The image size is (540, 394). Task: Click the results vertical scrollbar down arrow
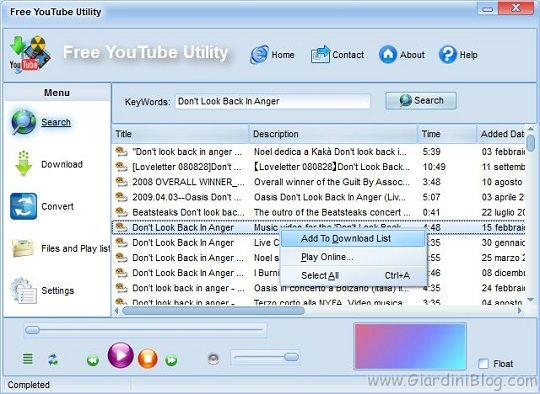click(531, 300)
